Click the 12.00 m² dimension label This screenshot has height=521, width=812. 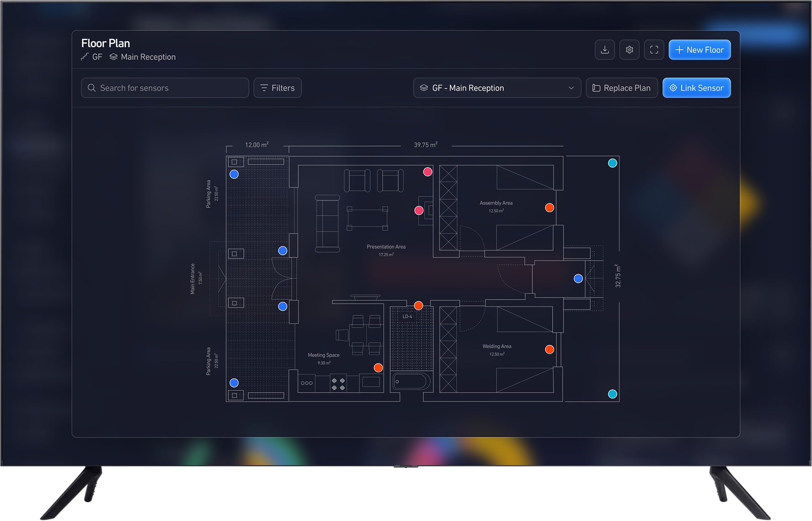(x=257, y=144)
